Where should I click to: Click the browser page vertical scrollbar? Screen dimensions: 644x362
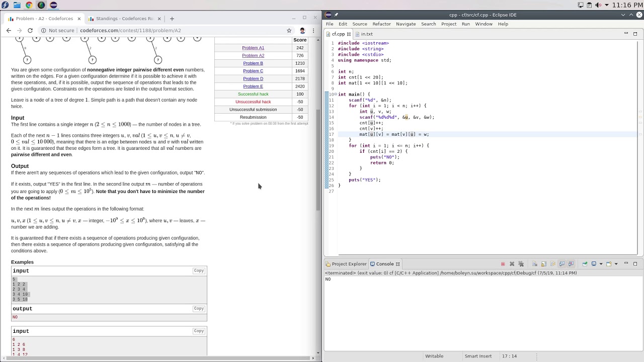point(318,161)
